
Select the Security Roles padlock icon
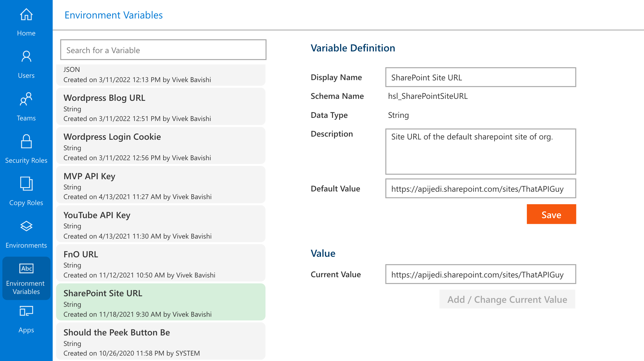click(26, 141)
